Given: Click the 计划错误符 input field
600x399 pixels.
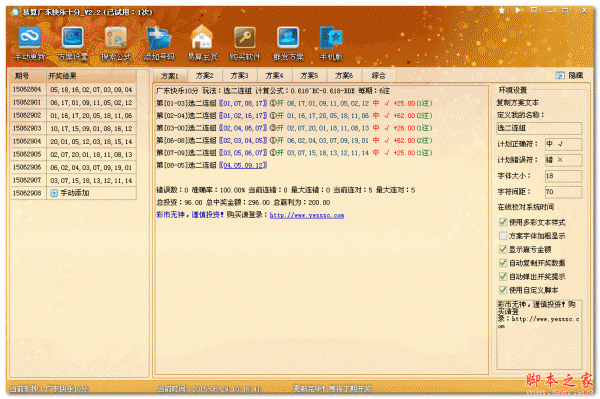Looking at the screenshot, I should point(563,160).
